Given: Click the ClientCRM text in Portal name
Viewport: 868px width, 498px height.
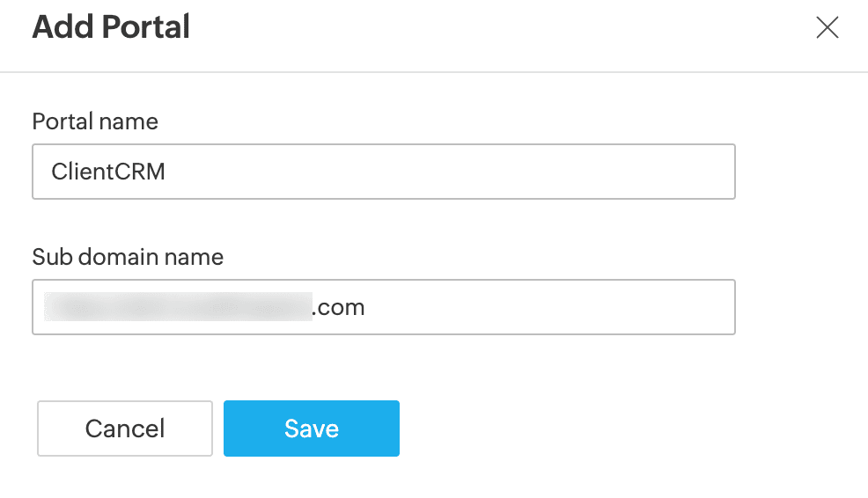Looking at the screenshot, I should (108, 172).
